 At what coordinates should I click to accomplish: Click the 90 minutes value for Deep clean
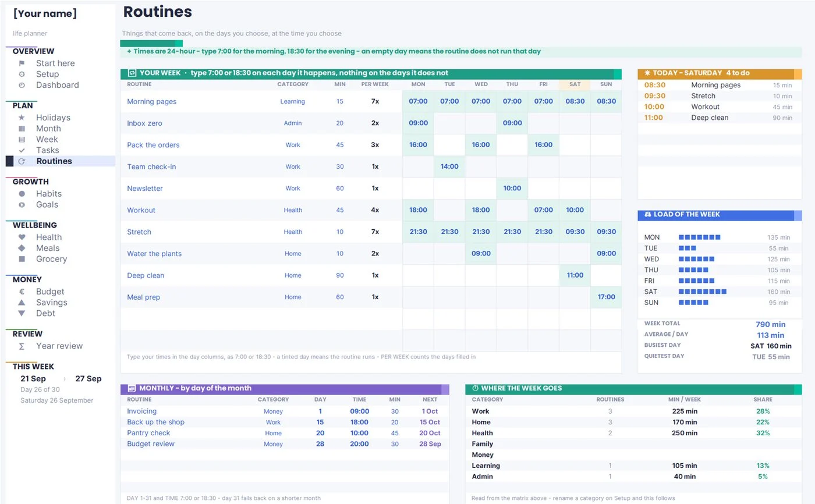pos(340,275)
